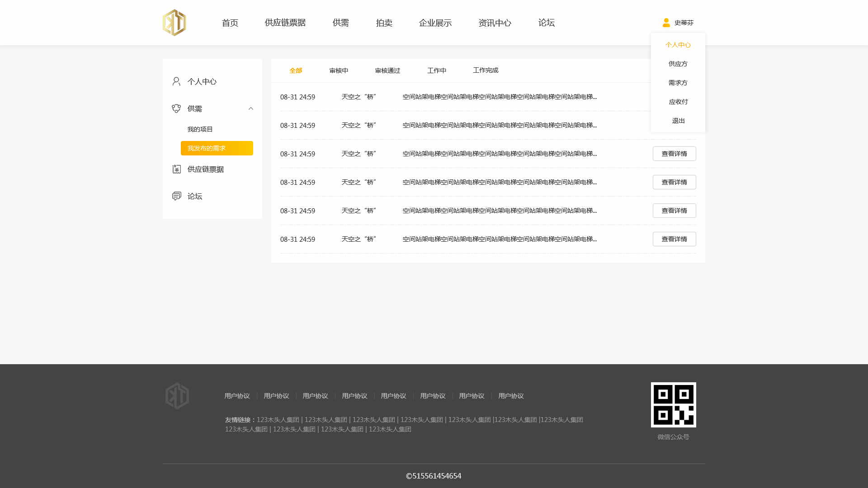Click the 供应链票据 sidebar bill icon
868x488 pixels.
tap(176, 169)
